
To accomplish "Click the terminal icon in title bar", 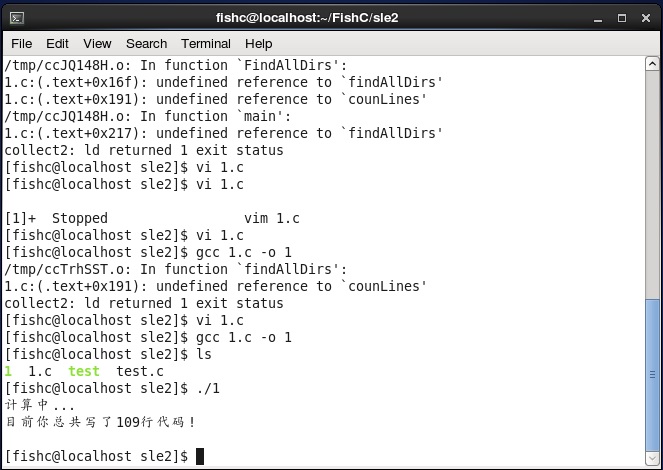I will (x=17, y=18).
